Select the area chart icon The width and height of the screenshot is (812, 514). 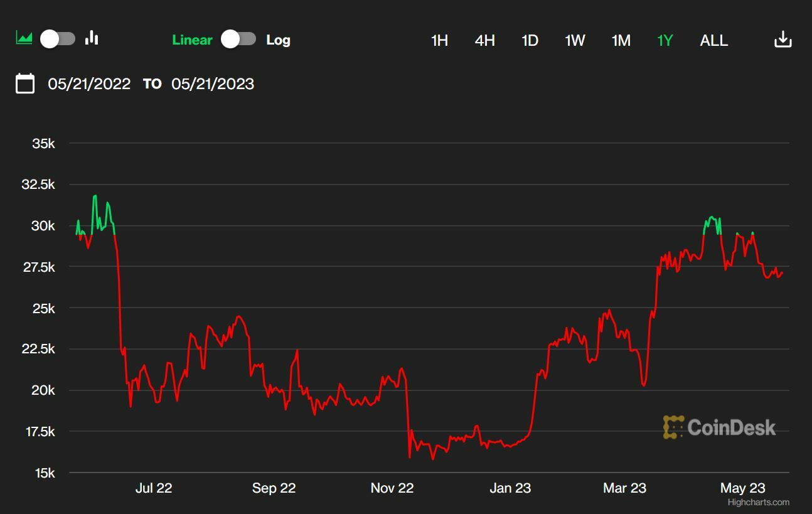24,38
